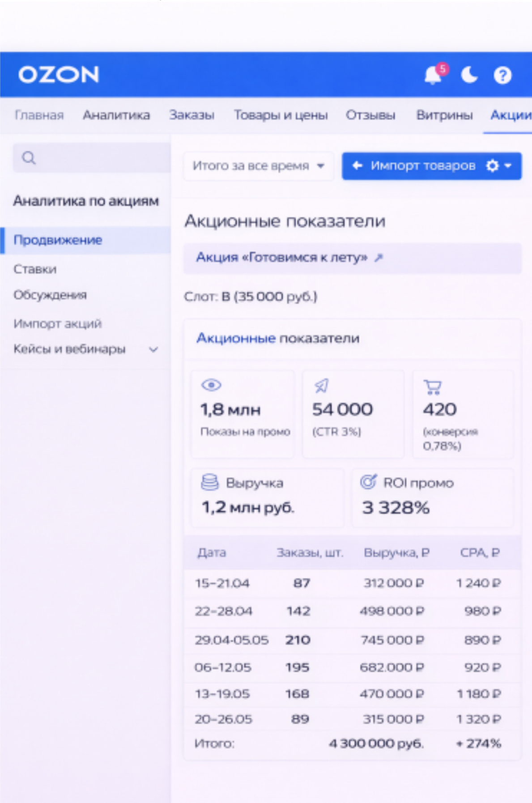532x803 pixels.
Task: Toggle dark mode moon icon
Action: [469, 75]
